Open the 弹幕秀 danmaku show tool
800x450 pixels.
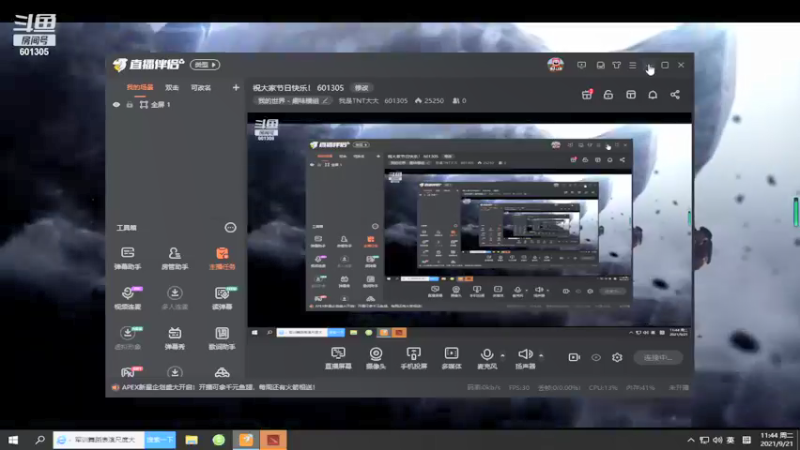coord(174,338)
